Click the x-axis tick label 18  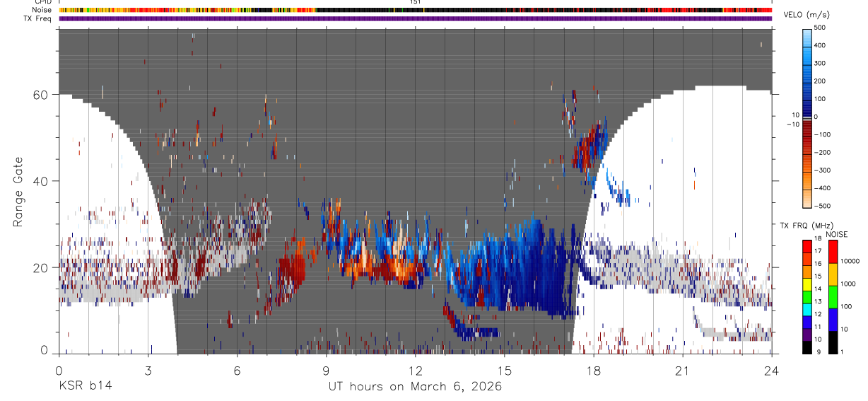pos(594,371)
